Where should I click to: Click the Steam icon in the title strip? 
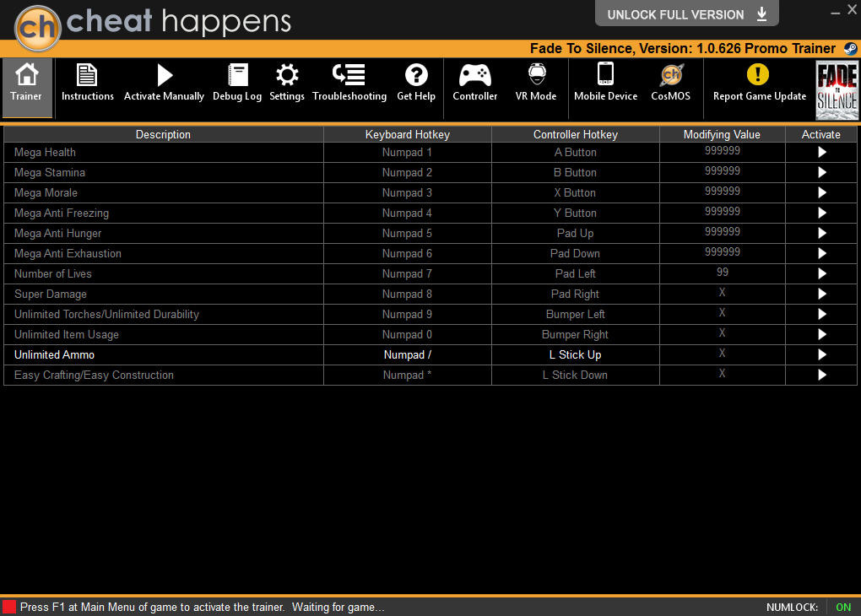[x=850, y=49]
